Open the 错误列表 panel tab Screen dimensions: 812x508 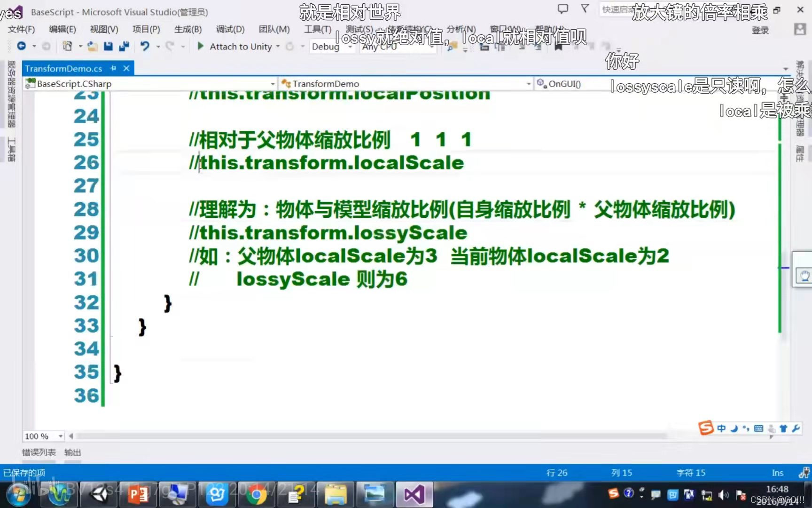[39, 452]
